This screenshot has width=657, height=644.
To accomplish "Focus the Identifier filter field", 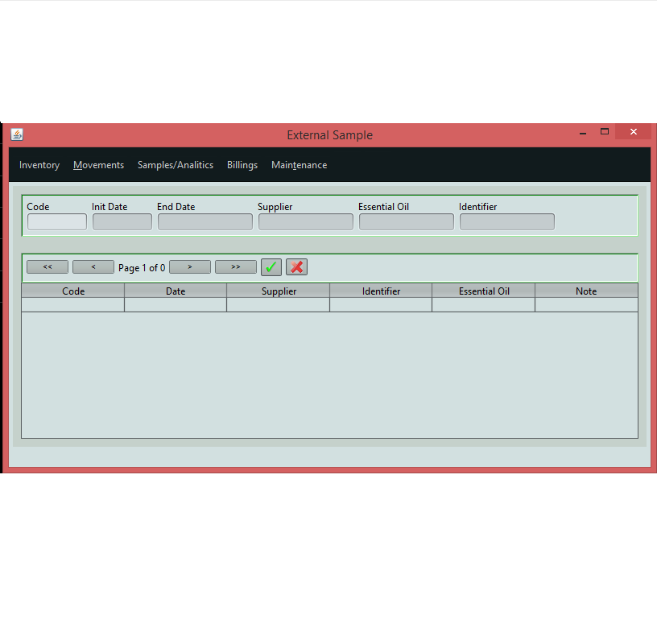I will click(x=507, y=221).
